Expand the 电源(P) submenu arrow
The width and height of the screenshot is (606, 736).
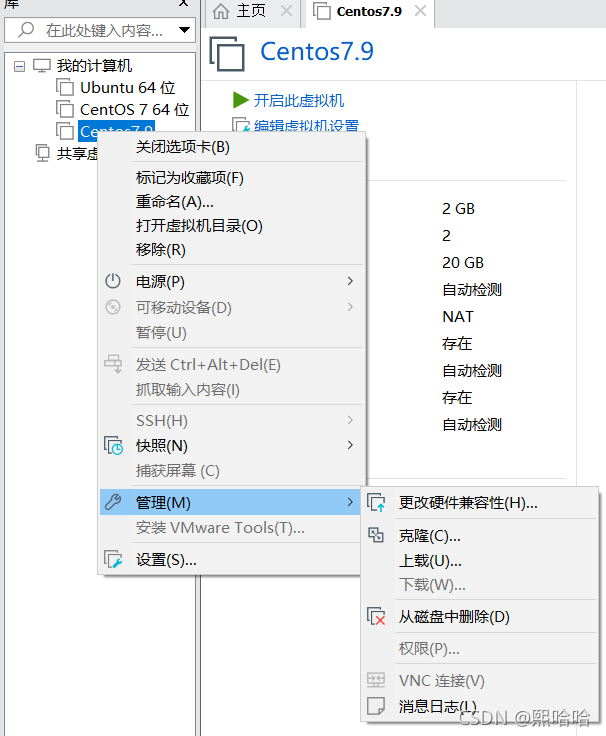tap(350, 281)
